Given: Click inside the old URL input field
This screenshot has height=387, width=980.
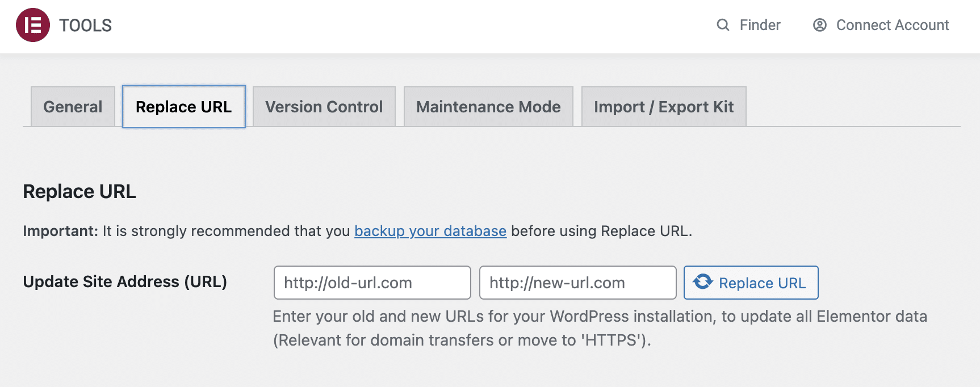Looking at the screenshot, I should (372, 283).
